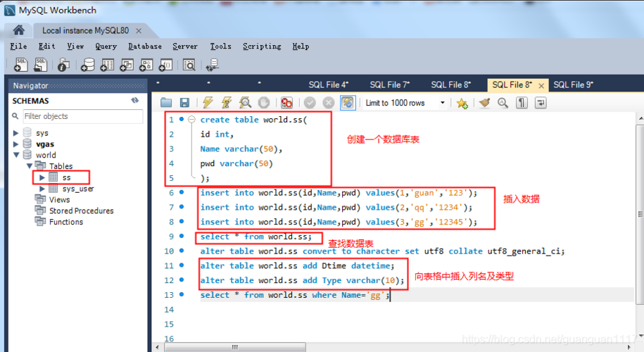Open the object inspector icon
This screenshot has width=644, height=352.
click(63, 65)
